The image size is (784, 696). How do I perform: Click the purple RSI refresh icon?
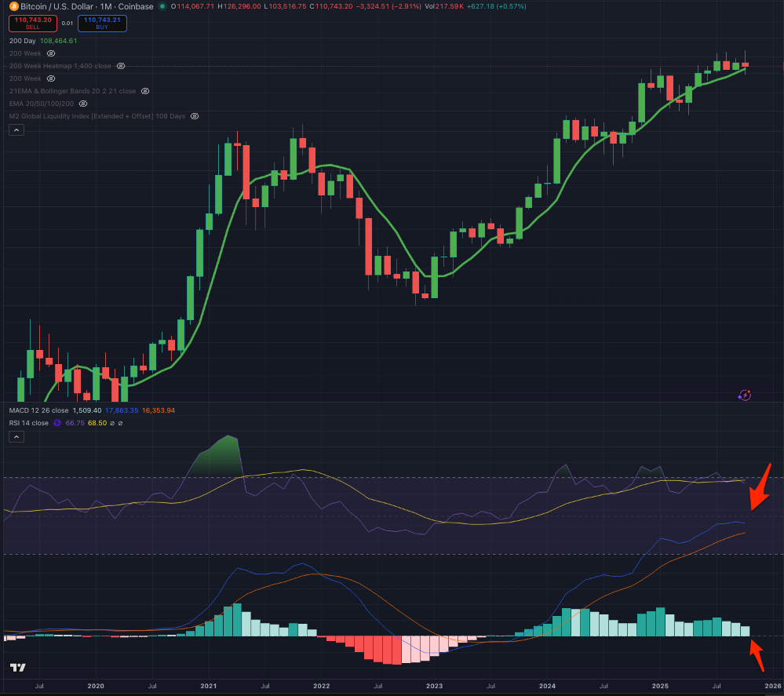pos(57,423)
